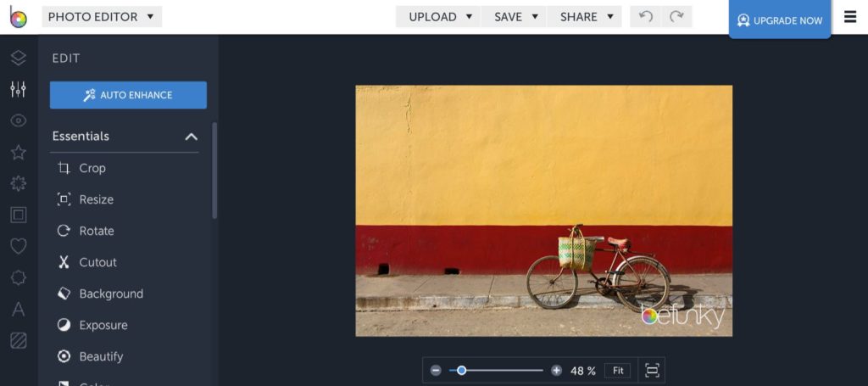The width and height of the screenshot is (868, 386).
Task: Collapse the Essentials section chevron
Action: 191,137
